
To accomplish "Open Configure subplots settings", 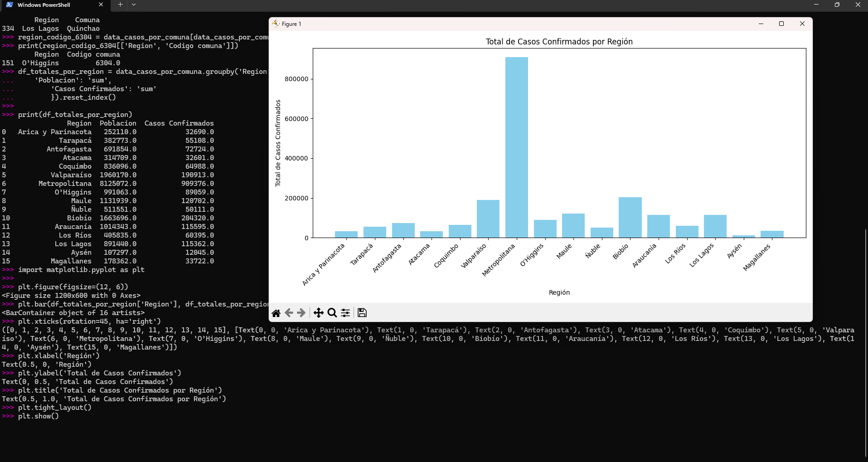I will coord(345,313).
